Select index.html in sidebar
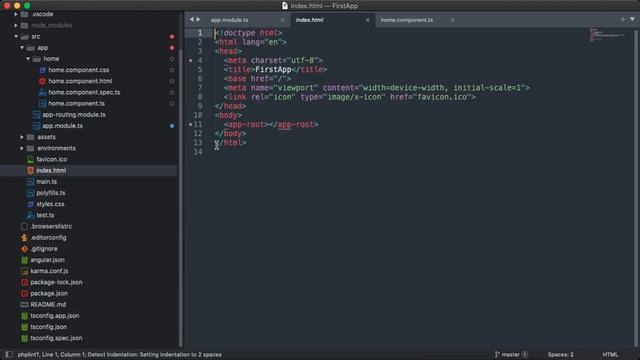This screenshot has height=360, width=640. click(51, 171)
